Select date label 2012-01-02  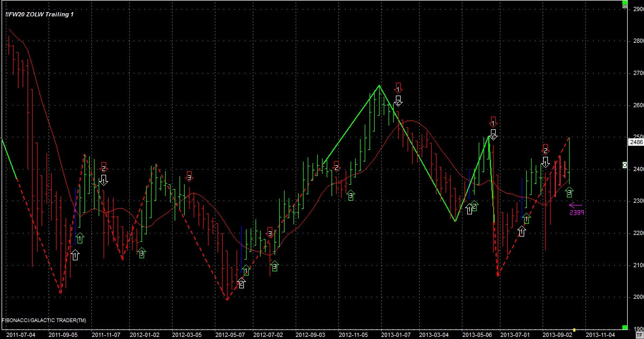145,335
